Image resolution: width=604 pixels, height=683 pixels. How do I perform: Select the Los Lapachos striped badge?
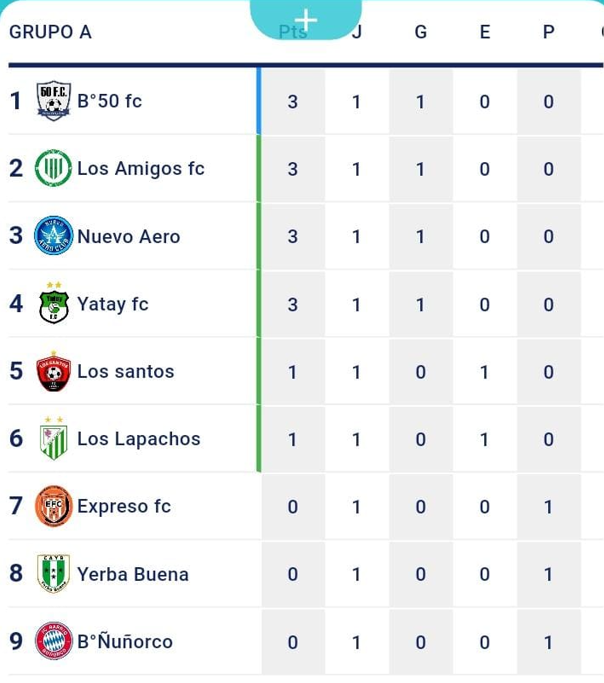[x=54, y=438]
